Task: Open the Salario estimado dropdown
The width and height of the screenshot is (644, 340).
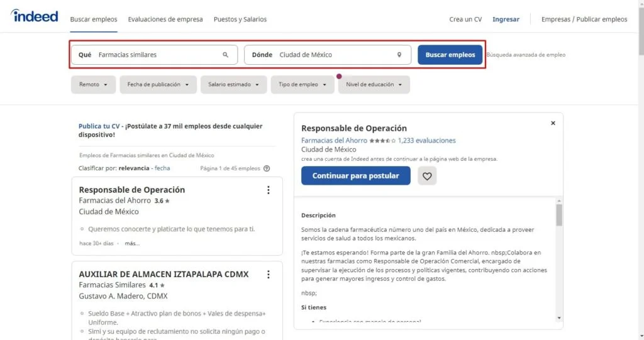Action: click(x=234, y=85)
